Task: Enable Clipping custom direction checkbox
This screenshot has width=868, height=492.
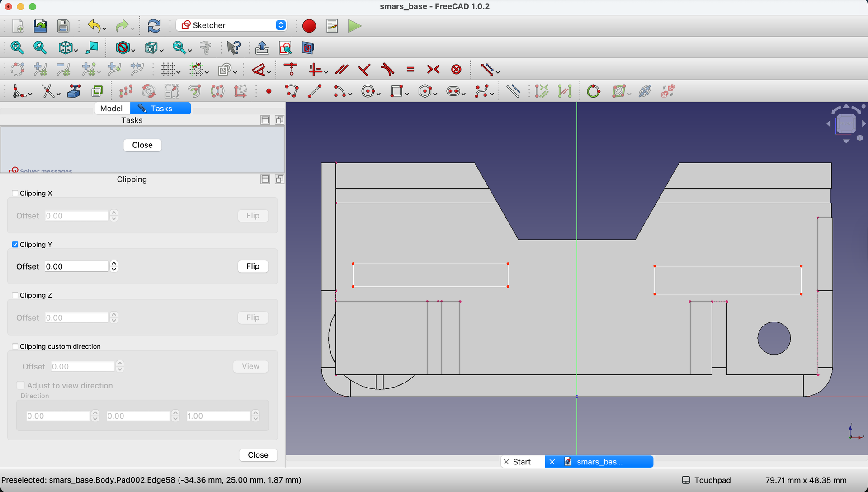Action: click(15, 346)
